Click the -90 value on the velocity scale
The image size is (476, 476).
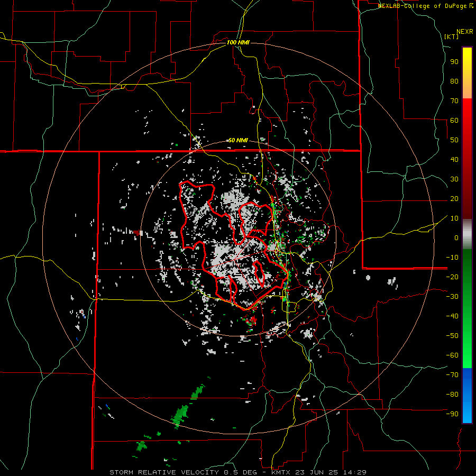pos(452,414)
